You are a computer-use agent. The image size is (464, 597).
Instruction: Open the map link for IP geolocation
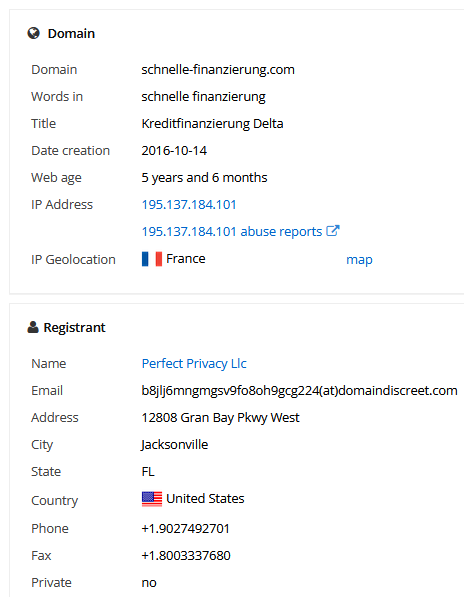pyautogui.click(x=359, y=260)
